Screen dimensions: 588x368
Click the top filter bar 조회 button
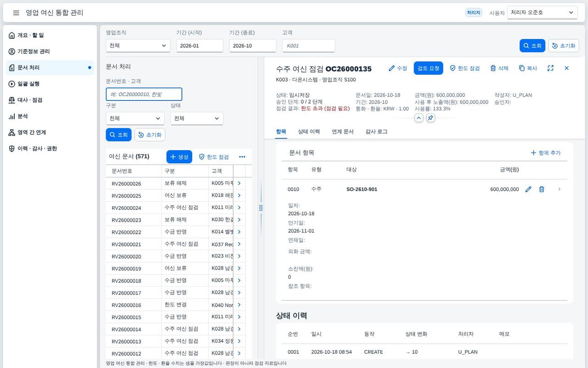pos(532,46)
